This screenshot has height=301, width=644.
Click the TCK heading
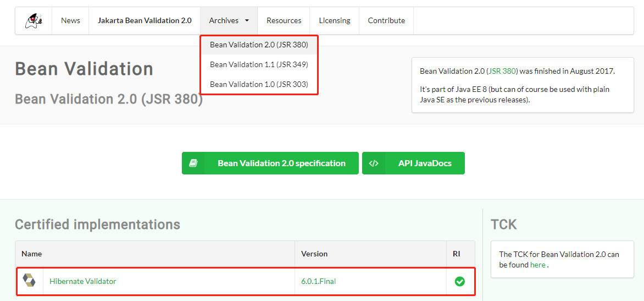pyautogui.click(x=503, y=225)
